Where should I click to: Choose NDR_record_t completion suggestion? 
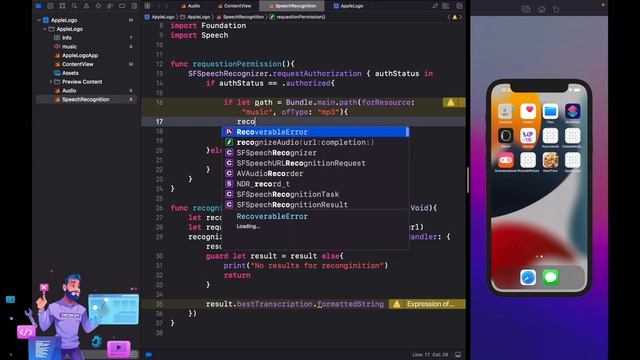[315, 184]
